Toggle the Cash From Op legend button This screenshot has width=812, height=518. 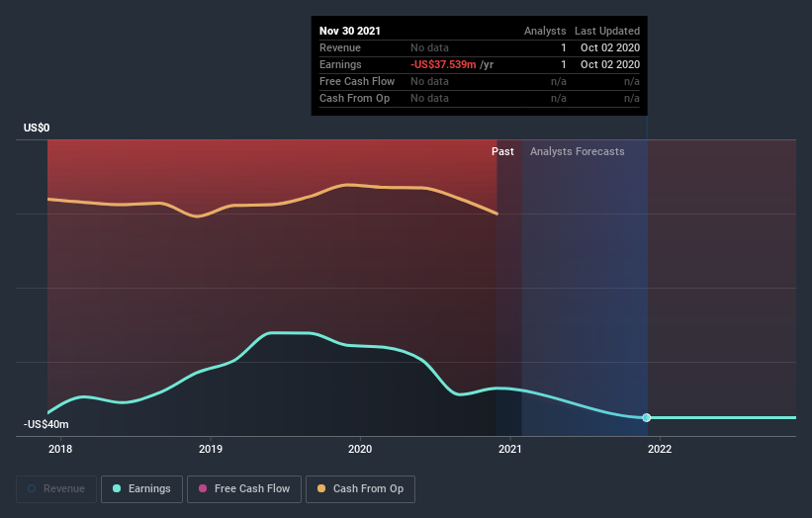coord(360,489)
